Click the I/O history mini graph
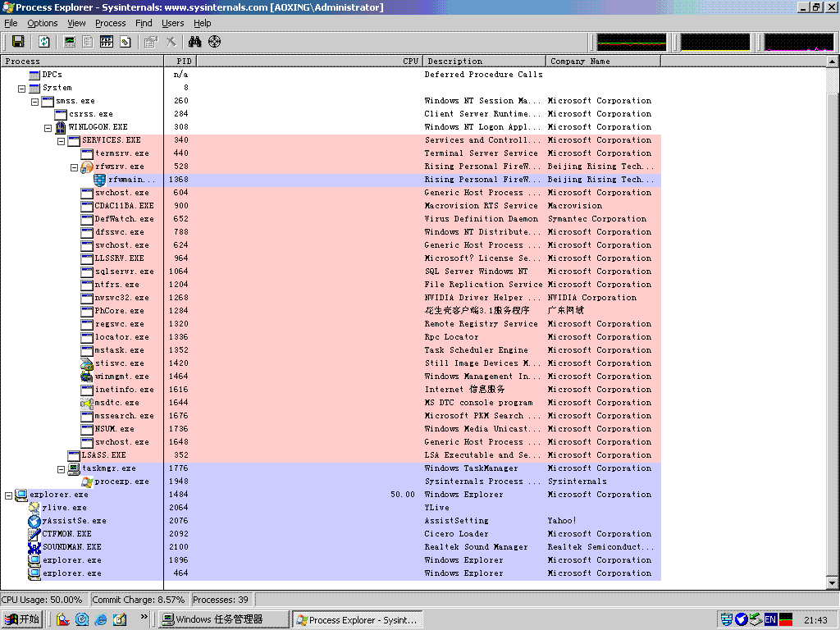Screen dimensions: 840x630 point(799,43)
